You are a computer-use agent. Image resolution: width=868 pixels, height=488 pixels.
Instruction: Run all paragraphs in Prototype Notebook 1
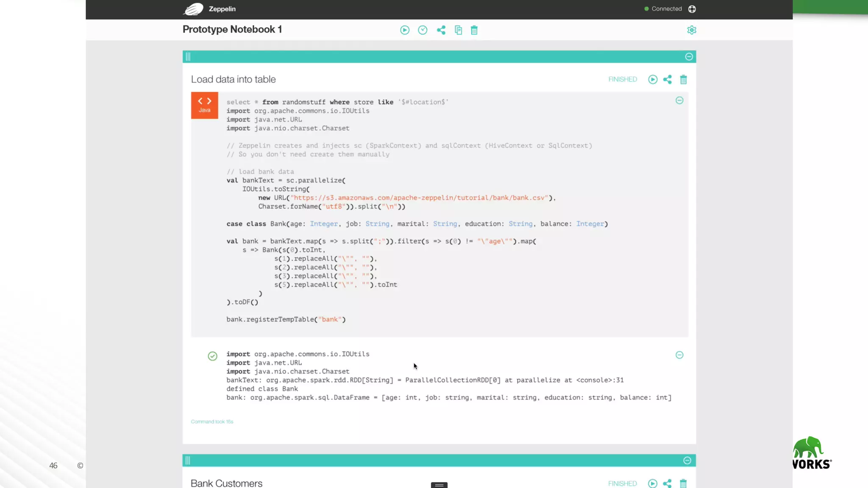404,30
